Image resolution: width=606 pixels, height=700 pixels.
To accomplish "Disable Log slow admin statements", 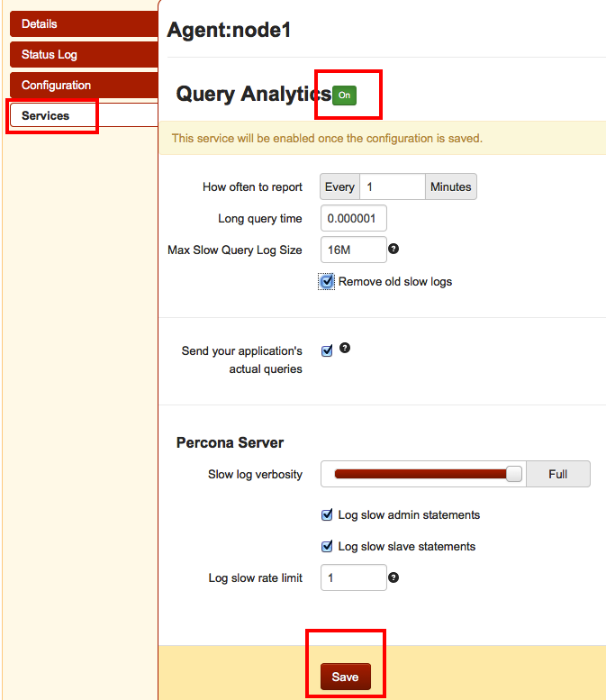I will tap(328, 515).
